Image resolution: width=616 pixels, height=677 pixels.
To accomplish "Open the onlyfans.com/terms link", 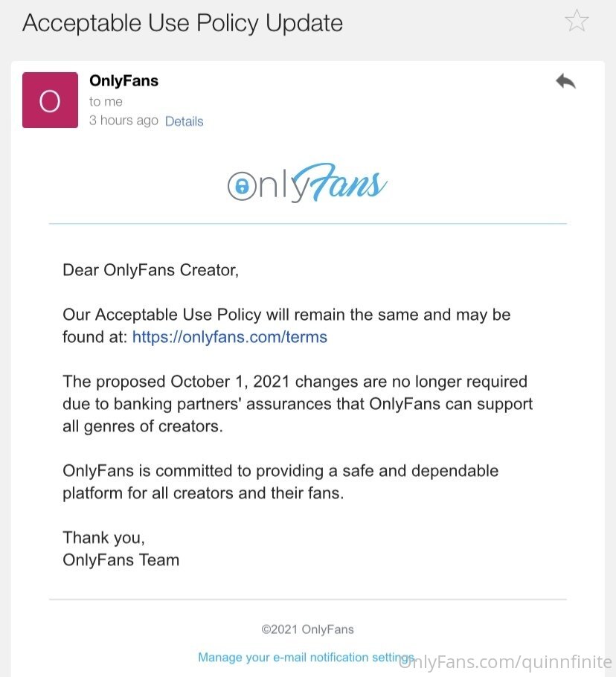I will 229,337.
